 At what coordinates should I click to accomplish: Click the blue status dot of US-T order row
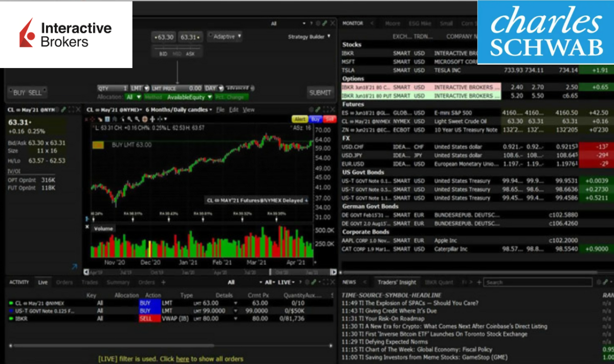[x=11, y=311]
